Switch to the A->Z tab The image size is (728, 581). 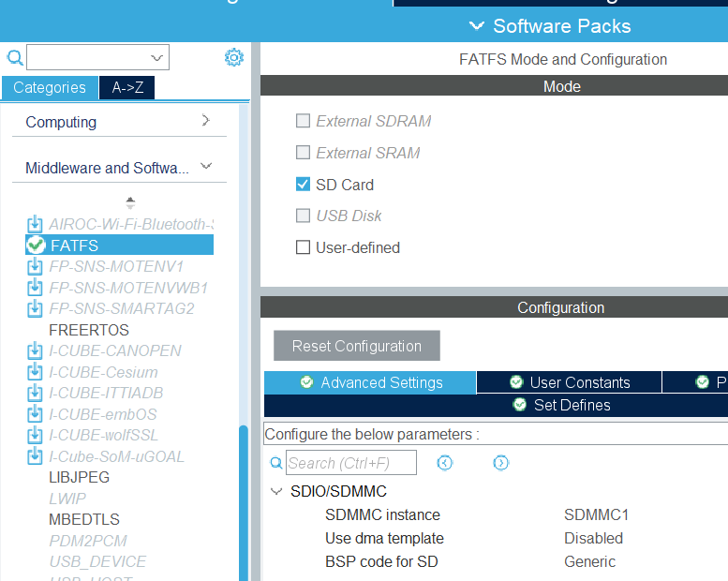tap(127, 87)
